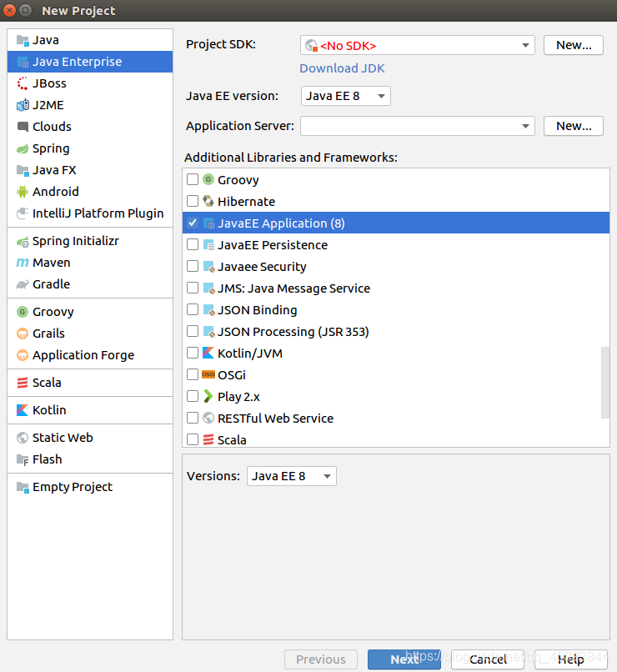Check the OSGi checkbox
The image size is (617, 672).
point(193,374)
